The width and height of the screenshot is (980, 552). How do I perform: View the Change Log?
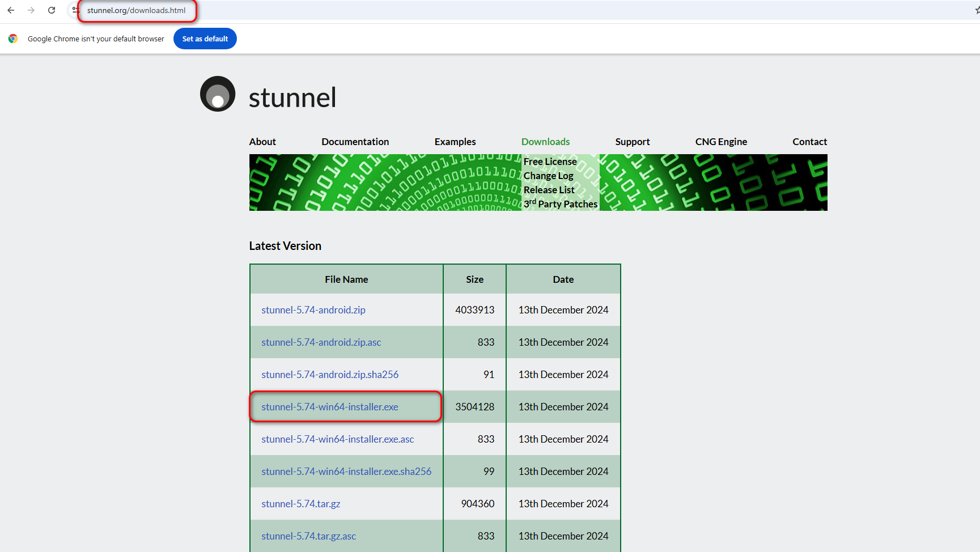pos(548,176)
